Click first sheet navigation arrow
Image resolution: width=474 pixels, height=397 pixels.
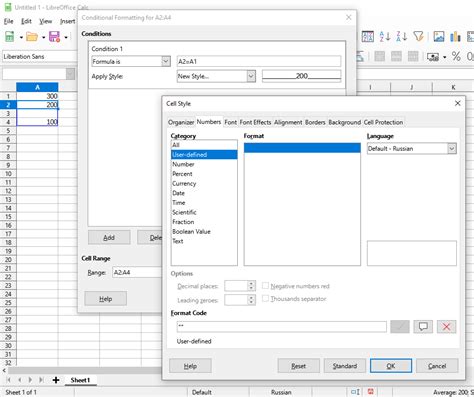coord(9,380)
